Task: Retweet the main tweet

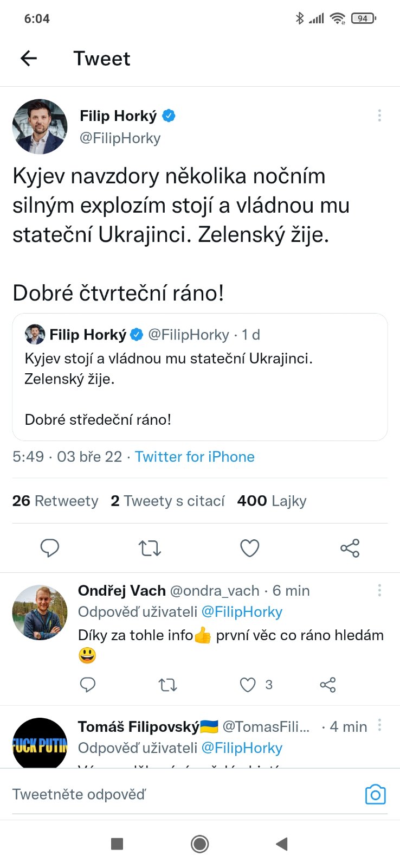Action: 150,548
